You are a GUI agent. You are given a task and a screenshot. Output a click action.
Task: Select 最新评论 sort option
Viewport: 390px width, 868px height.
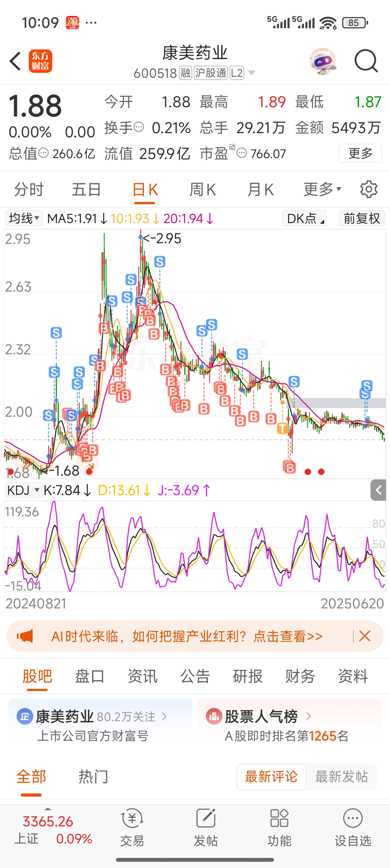pos(271,777)
